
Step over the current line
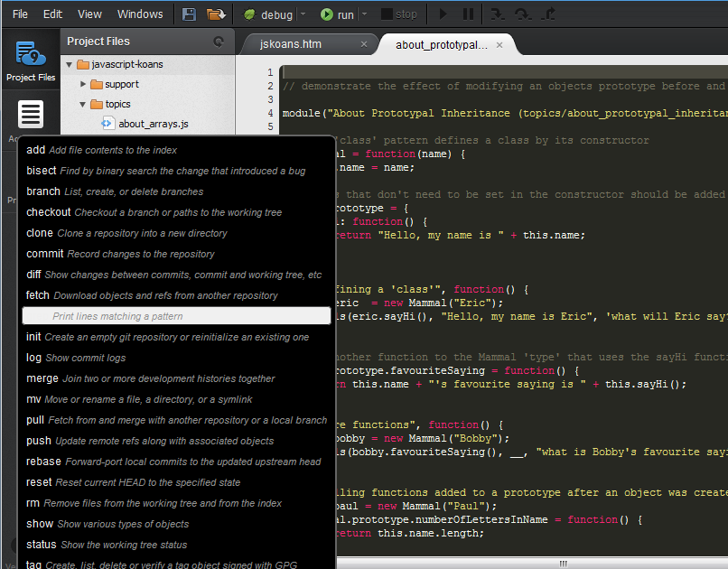coord(523,14)
